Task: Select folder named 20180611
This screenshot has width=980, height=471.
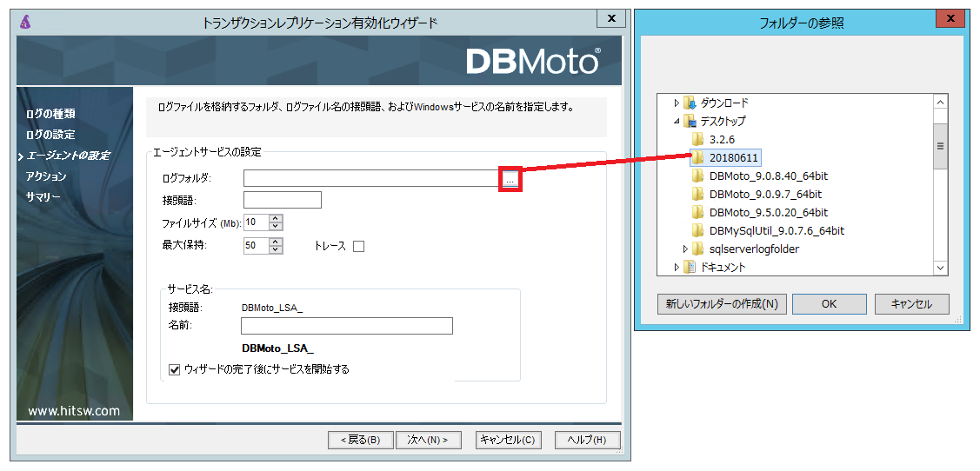Action: pyautogui.click(x=734, y=157)
